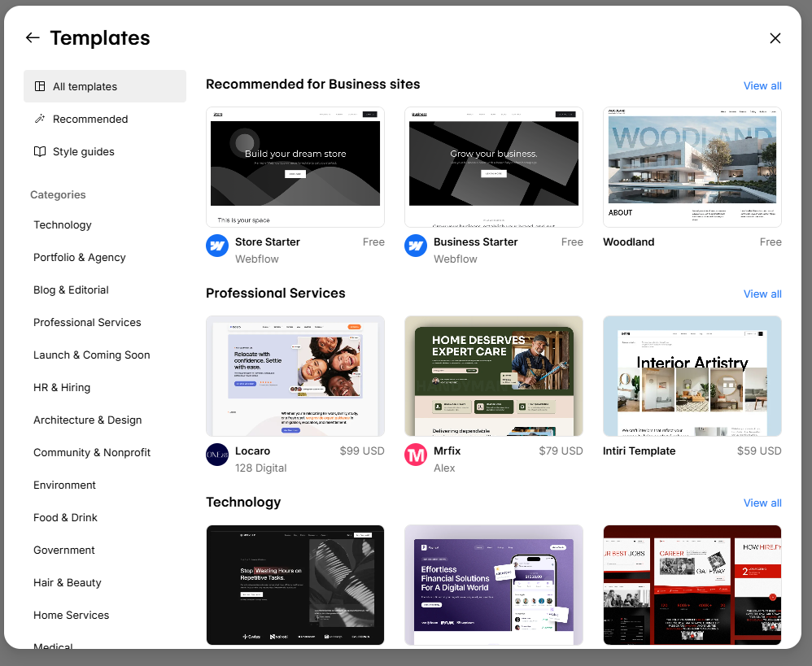Viewport: 812px width, 666px height.
Task: View all Recommended for Business sites templates
Action: pyautogui.click(x=762, y=85)
